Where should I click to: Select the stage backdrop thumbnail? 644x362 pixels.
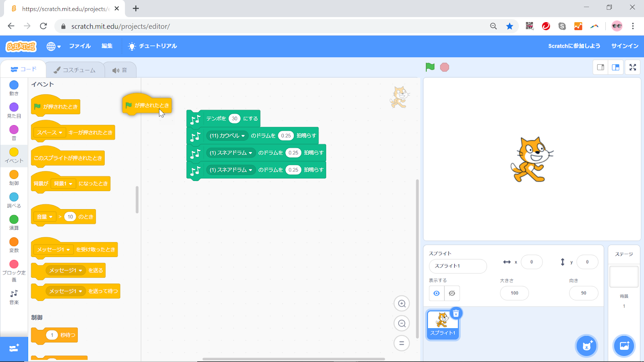(x=624, y=277)
